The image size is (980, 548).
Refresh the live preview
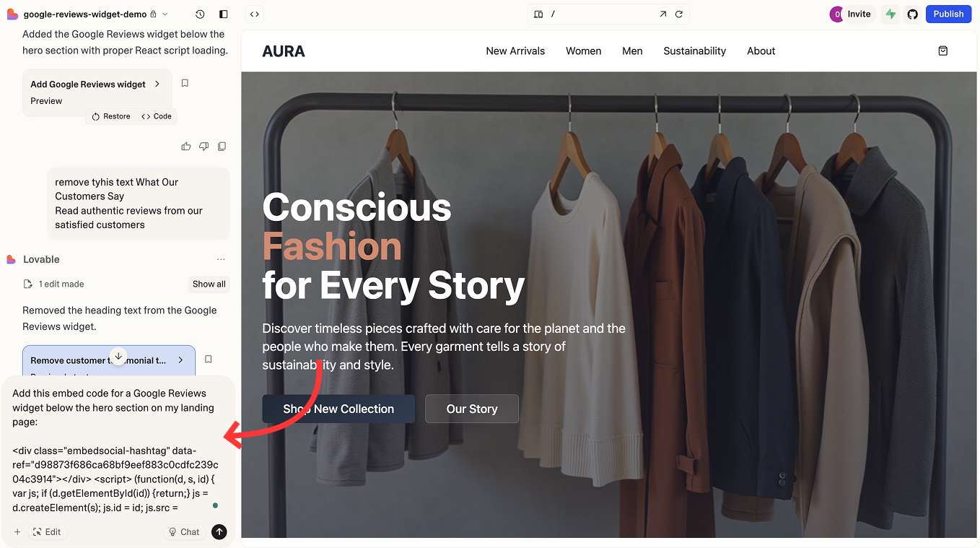pyautogui.click(x=678, y=13)
